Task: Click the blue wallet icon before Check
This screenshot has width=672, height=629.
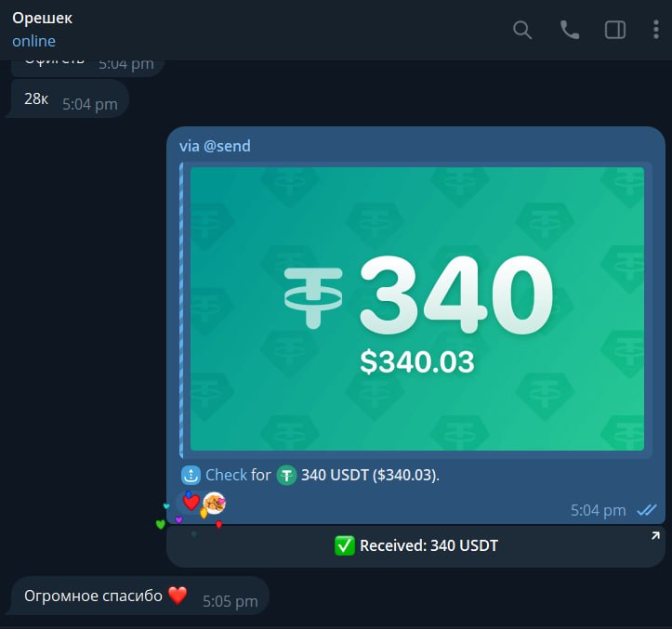Action: coord(191,475)
